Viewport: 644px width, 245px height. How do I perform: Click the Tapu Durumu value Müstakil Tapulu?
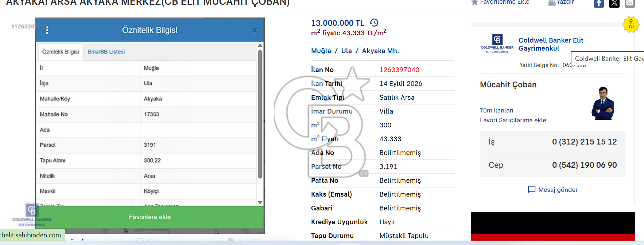pyautogui.click(x=404, y=236)
